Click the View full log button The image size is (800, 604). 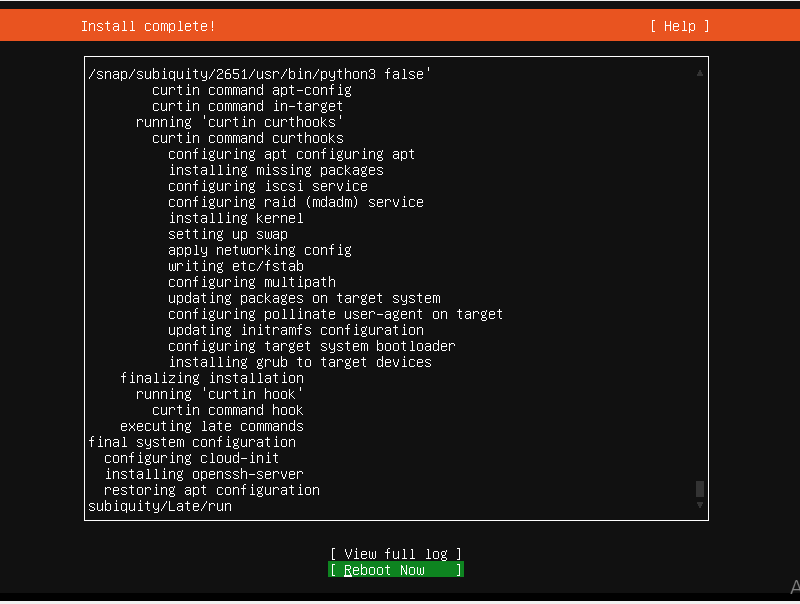click(x=396, y=554)
